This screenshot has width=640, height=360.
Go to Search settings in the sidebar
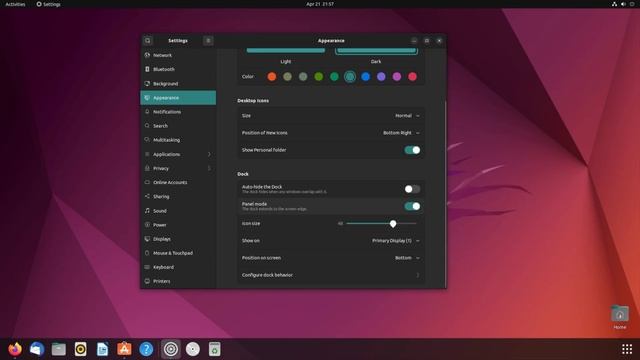(x=178, y=126)
